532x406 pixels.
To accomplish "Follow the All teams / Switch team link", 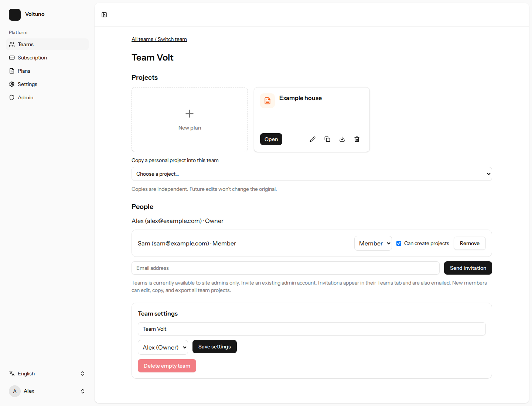I will 159,39.
